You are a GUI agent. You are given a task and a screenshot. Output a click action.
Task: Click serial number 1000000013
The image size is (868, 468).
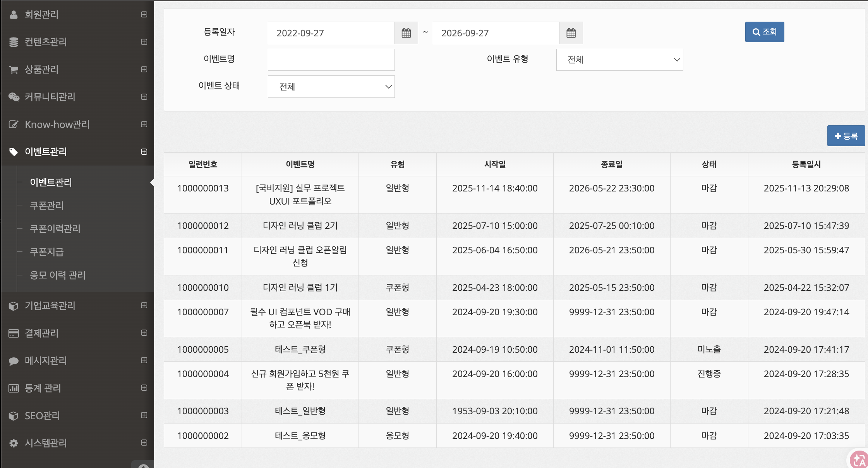(203, 188)
